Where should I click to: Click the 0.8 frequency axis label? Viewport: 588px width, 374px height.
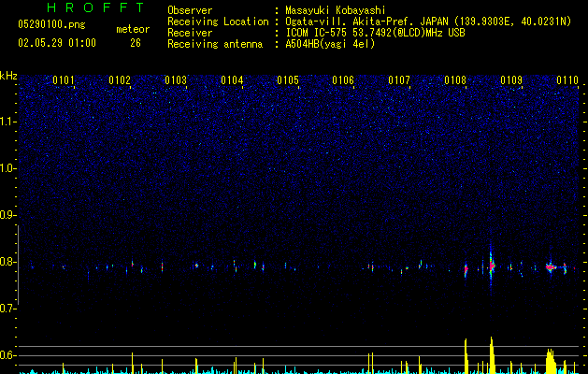[8, 262]
